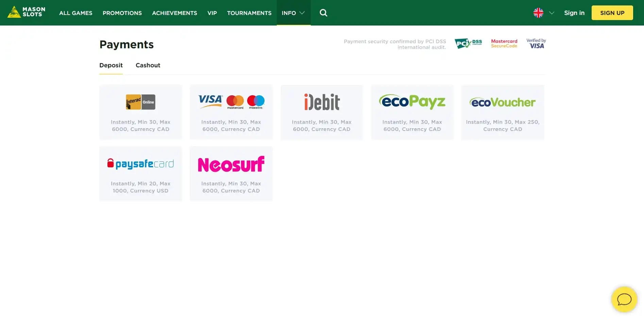The height and width of the screenshot is (318, 644).
Task: Open the live chat bubble
Action: pyautogui.click(x=624, y=299)
